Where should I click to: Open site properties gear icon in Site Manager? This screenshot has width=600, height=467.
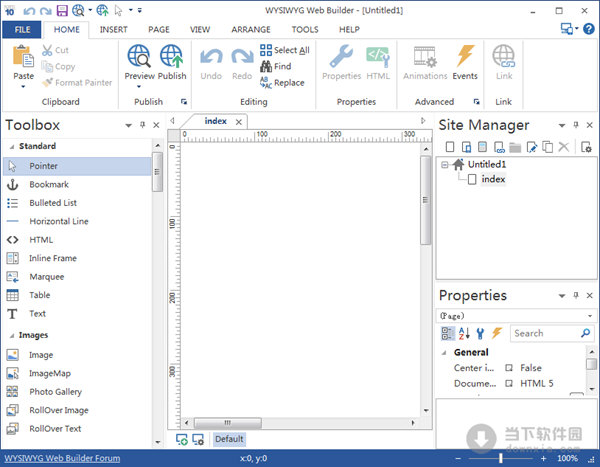(x=586, y=147)
